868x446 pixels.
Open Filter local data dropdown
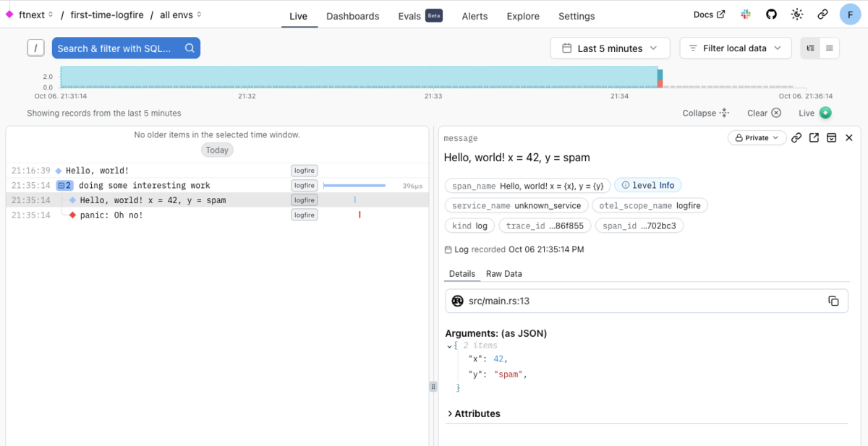click(x=735, y=48)
